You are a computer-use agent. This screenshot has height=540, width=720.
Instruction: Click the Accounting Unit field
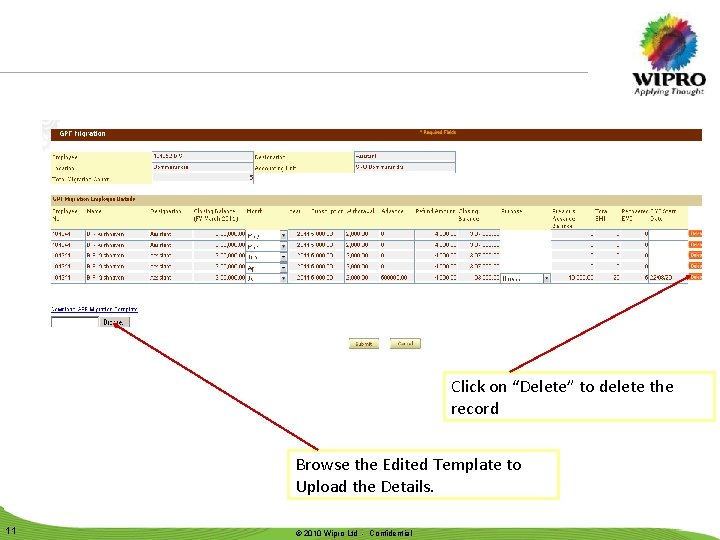pyautogui.click(x=405, y=168)
